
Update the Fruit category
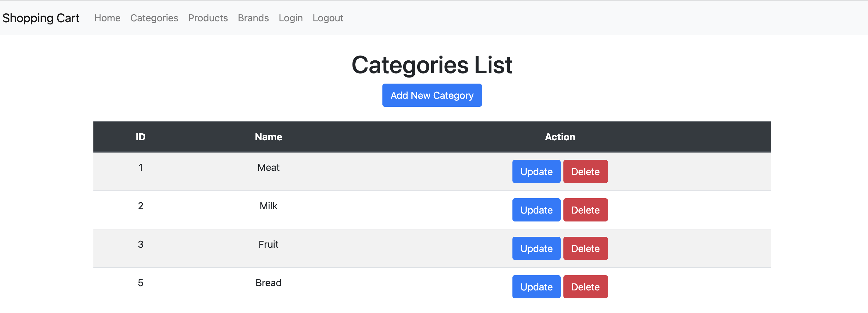pos(536,248)
